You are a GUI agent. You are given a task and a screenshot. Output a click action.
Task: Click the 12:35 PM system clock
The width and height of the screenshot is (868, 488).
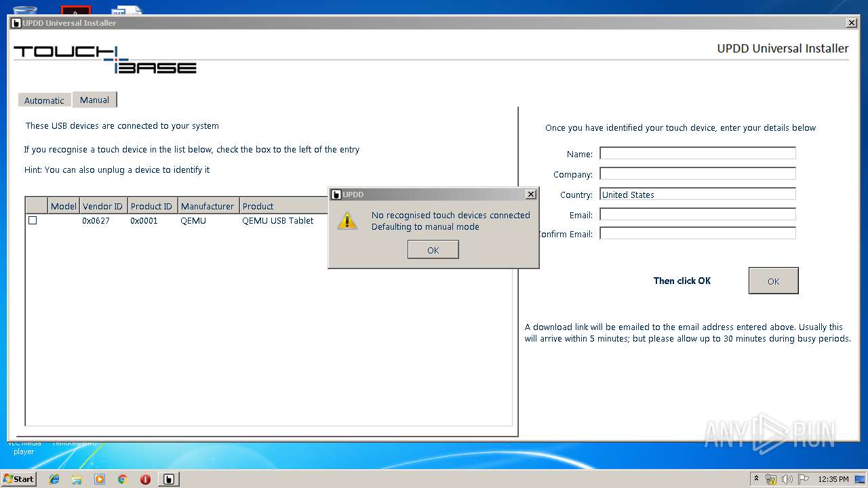tap(833, 479)
